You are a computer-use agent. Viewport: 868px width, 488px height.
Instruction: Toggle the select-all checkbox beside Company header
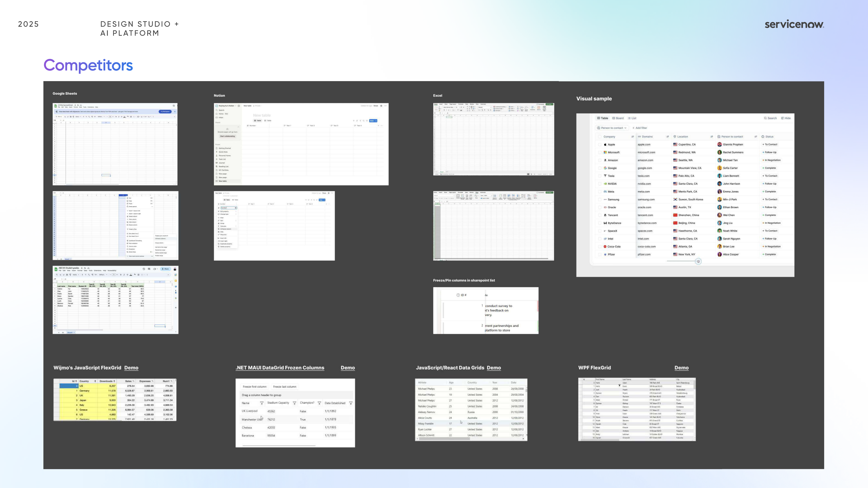[599, 137]
